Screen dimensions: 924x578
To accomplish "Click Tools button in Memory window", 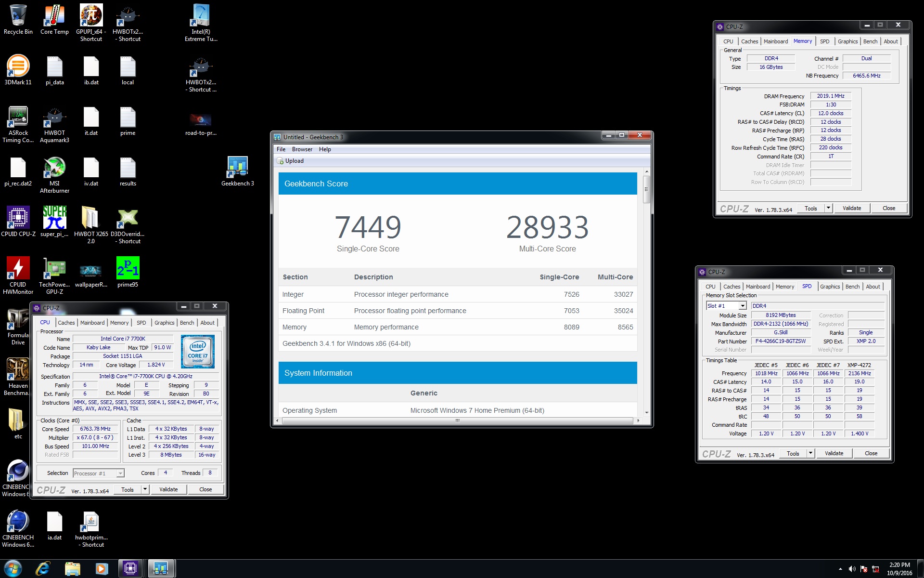I will point(810,208).
